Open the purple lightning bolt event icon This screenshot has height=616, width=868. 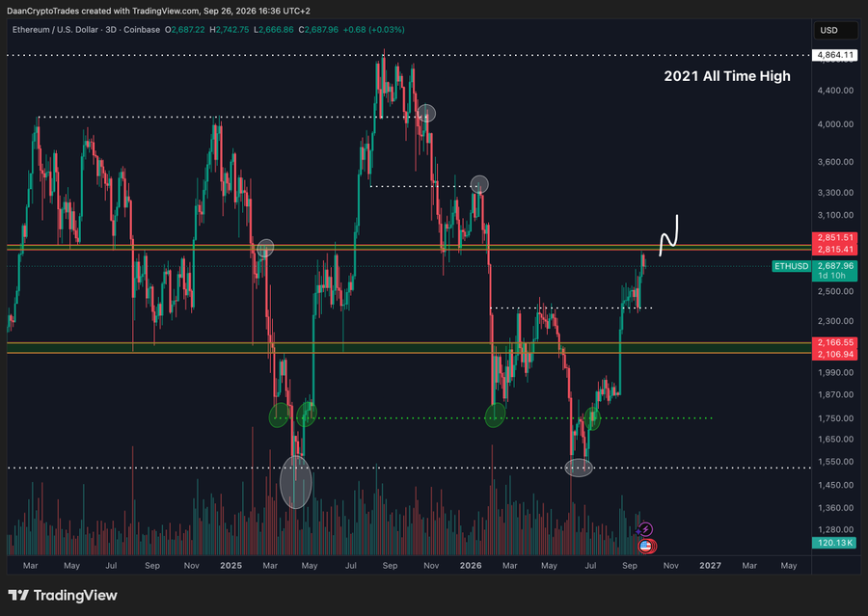click(x=645, y=529)
